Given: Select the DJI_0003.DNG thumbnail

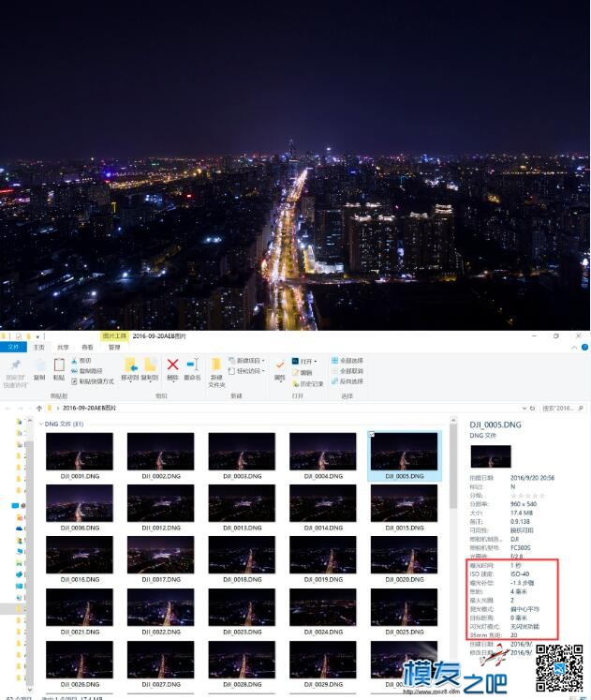Looking at the screenshot, I should pos(242,452).
